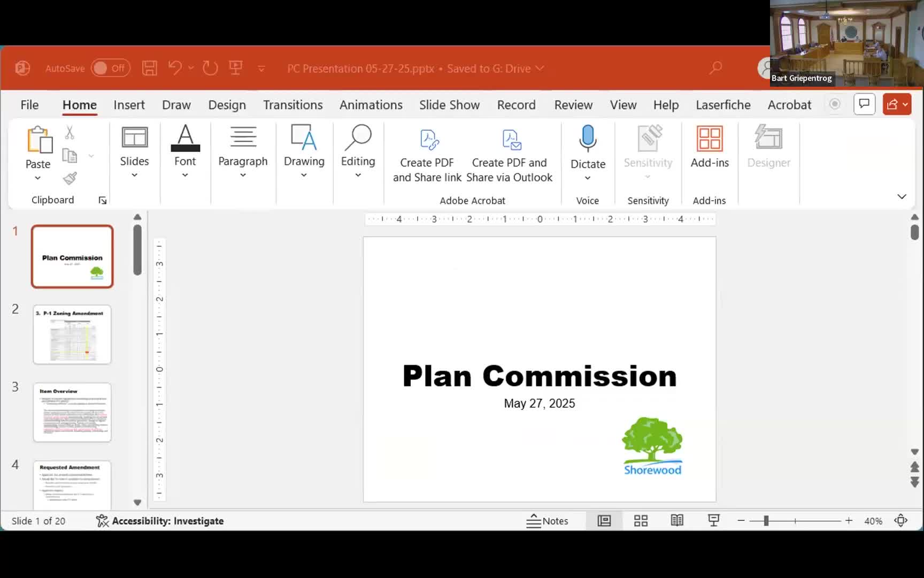924x578 pixels.
Task: Expand the Paste options dropdown
Action: point(37,178)
